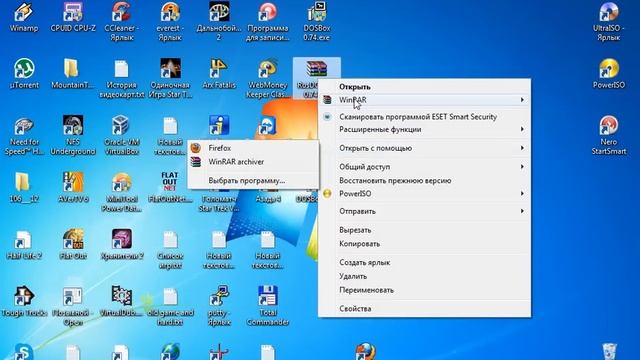The width and height of the screenshot is (640, 360).
Task: Select the AVerTV 6 icon
Action: click(x=73, y=188)
